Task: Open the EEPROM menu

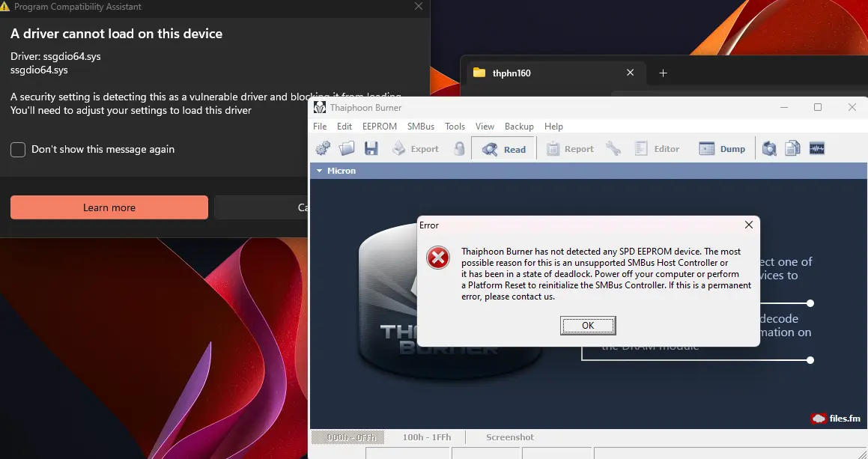Action: 380,127
